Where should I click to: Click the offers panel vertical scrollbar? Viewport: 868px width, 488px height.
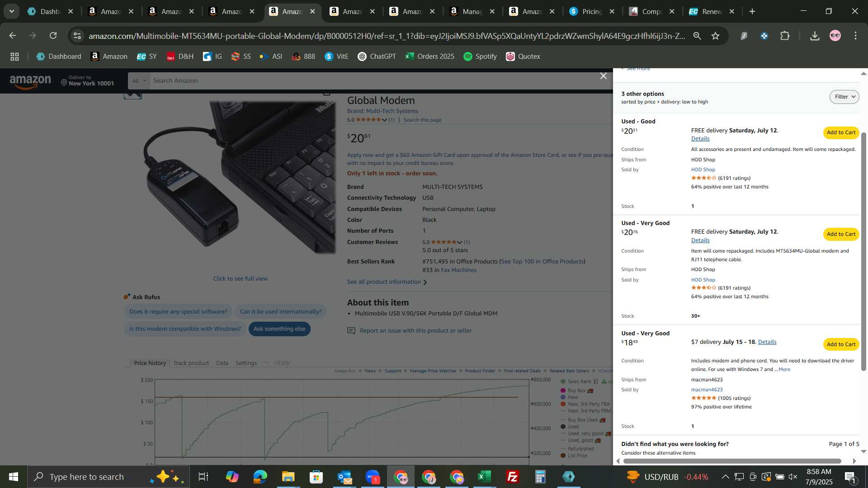[863, 252]
